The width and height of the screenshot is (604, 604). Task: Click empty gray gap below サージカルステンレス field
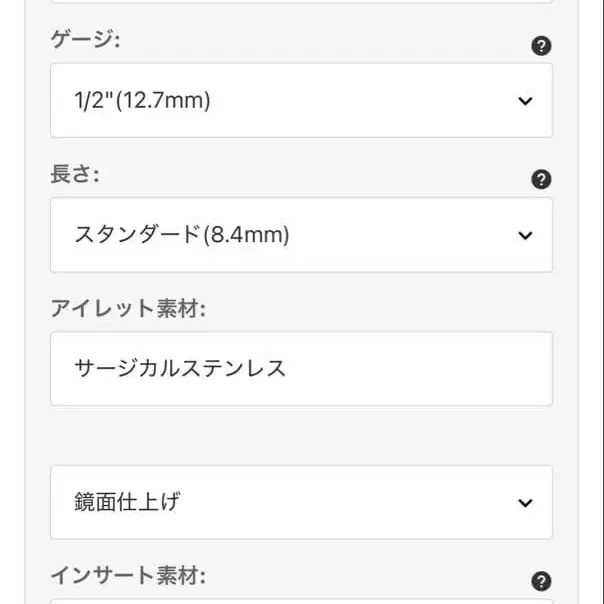[x=301, y=435]
